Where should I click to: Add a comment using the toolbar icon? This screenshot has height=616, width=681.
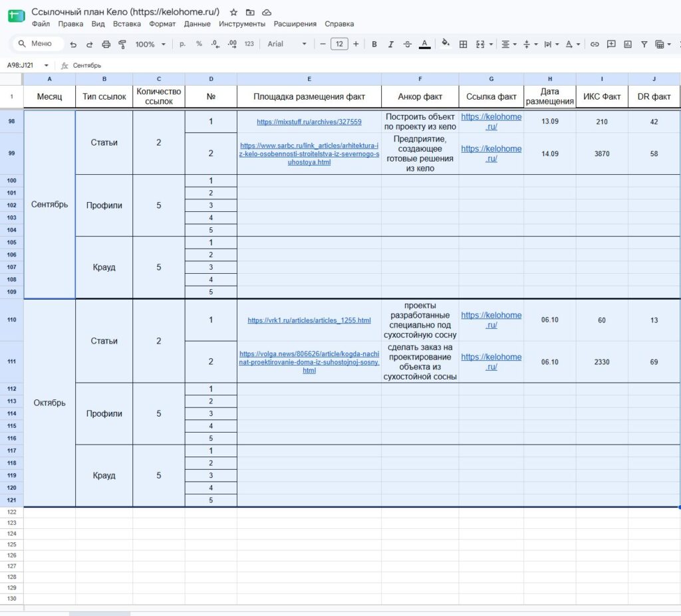click(611, 44)
